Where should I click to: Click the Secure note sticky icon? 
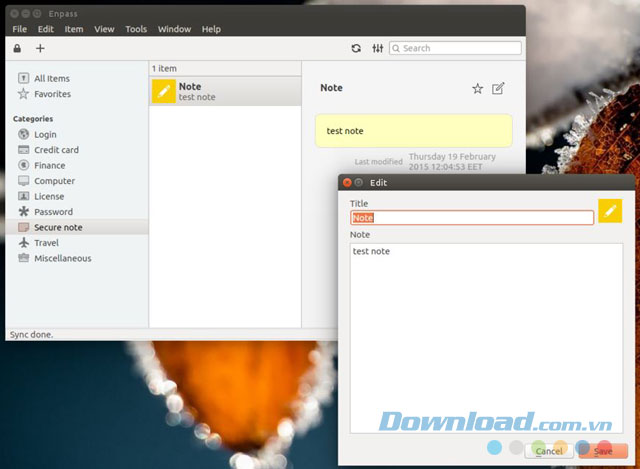24,227
